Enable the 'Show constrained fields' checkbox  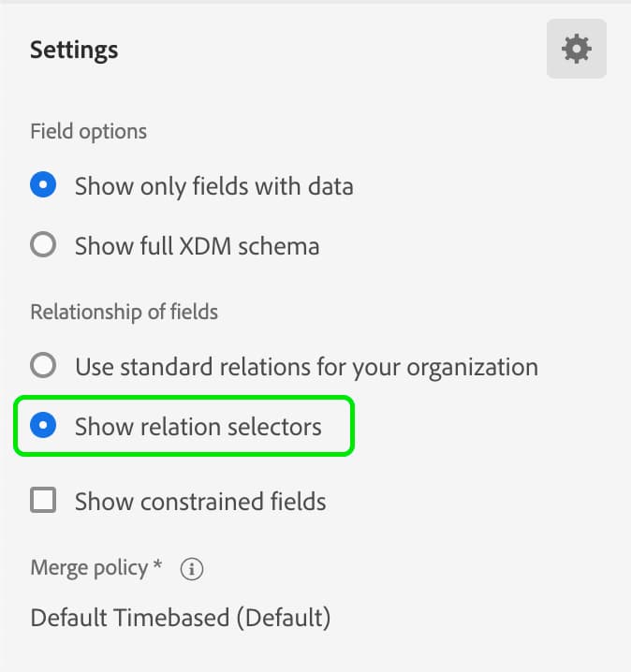point(43,501)
